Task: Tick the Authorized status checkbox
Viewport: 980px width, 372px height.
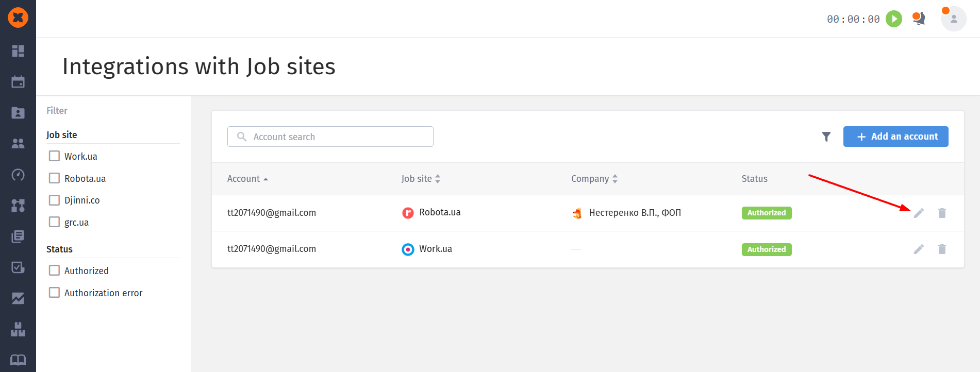Action: [x=54, y=270]
